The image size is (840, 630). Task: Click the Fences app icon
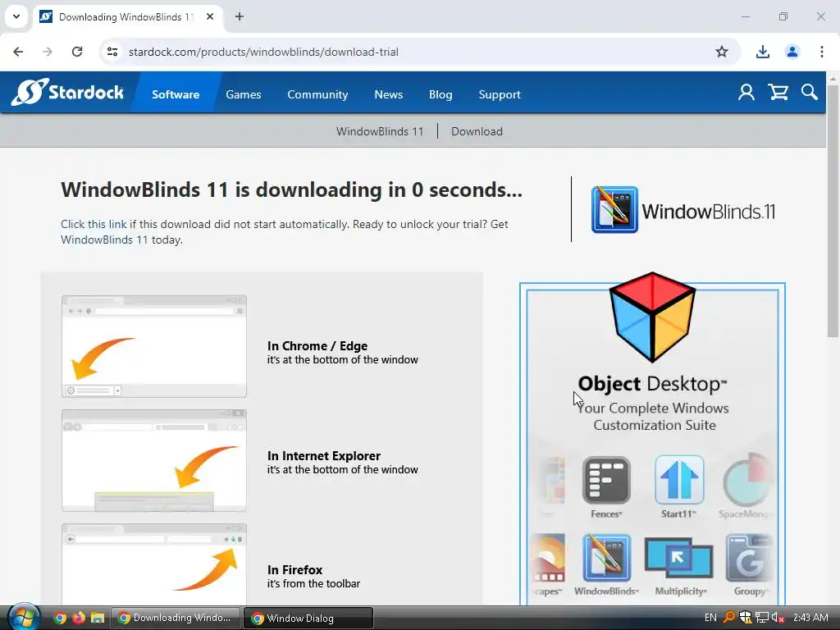[606, 480]
